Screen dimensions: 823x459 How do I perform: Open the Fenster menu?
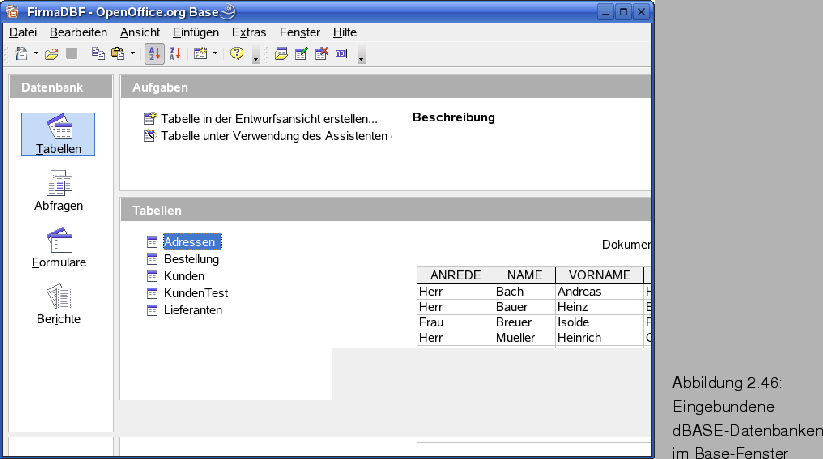[x=300, y=33]
